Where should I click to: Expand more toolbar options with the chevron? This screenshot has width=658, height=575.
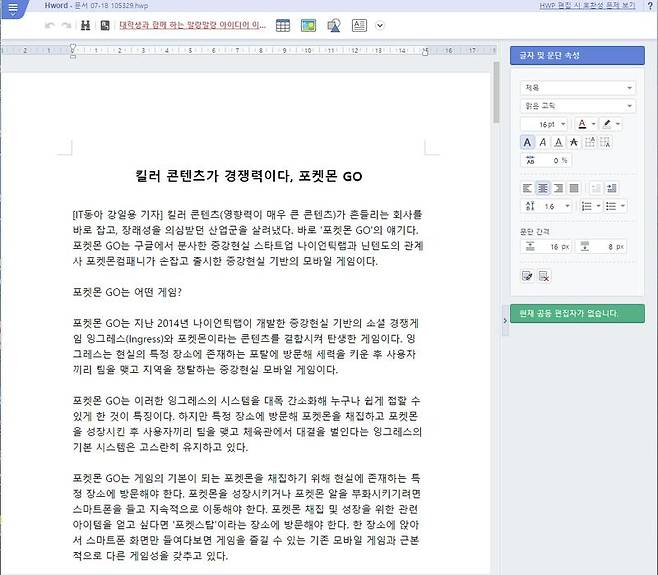click(x=380, y=26)
